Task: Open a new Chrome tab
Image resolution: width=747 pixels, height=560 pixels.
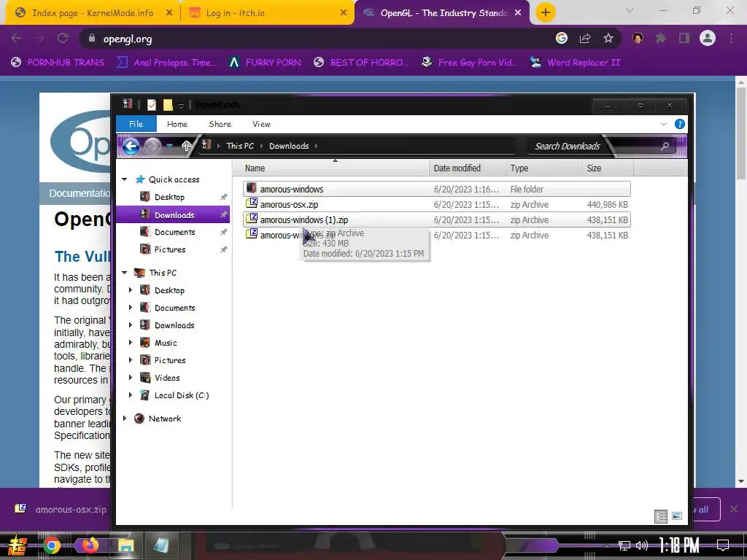Action: 546,12
